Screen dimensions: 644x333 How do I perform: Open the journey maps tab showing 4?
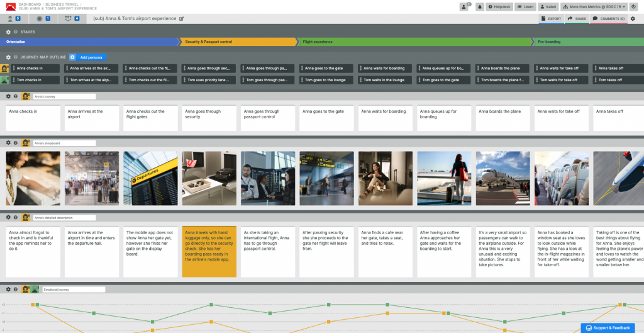pyautogui.click(x=72, y=18)
